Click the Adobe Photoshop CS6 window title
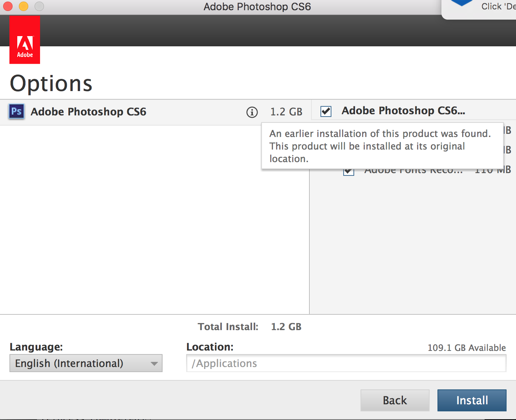The height and width of the screenshot is (420, 516). (257, 7)
